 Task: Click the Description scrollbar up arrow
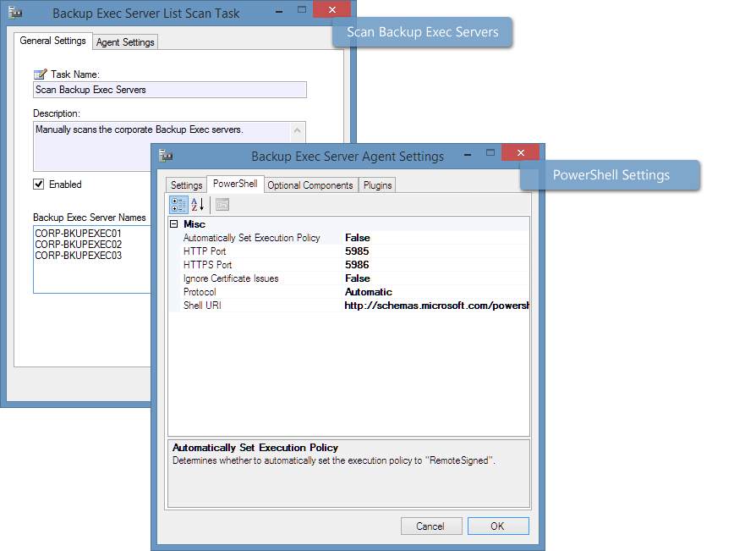pyautogui.click(x=297, y=130)
